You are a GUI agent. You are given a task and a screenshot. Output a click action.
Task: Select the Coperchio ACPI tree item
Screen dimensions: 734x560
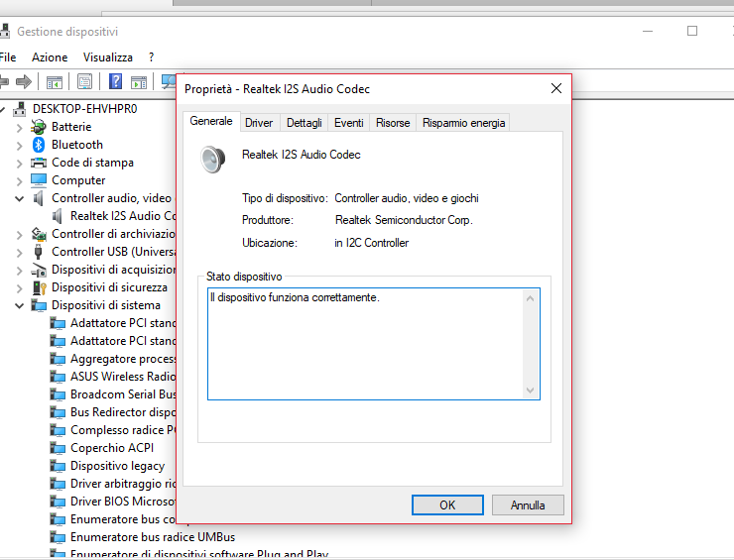click(112, 448)
